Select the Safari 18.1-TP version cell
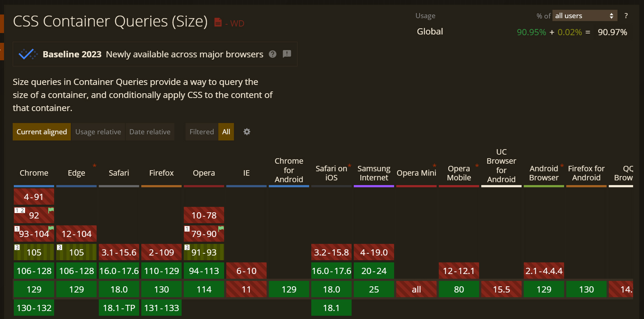This screenshot has width=644, height=319. click(x=119, y=308)
